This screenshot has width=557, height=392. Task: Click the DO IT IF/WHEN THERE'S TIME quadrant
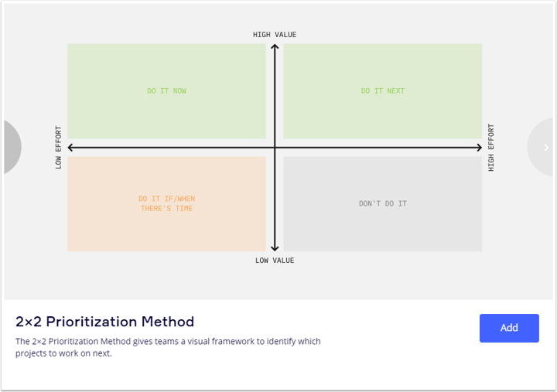166,204
